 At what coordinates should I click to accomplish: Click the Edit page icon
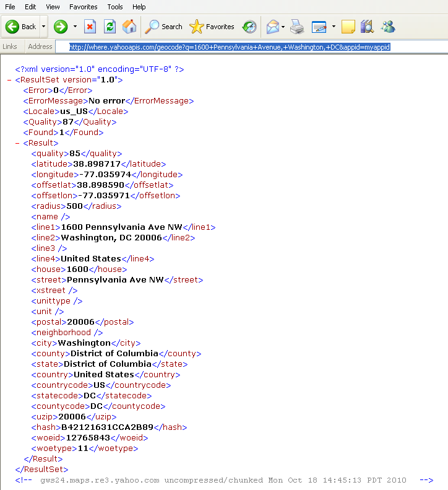[x=319, y=27]
